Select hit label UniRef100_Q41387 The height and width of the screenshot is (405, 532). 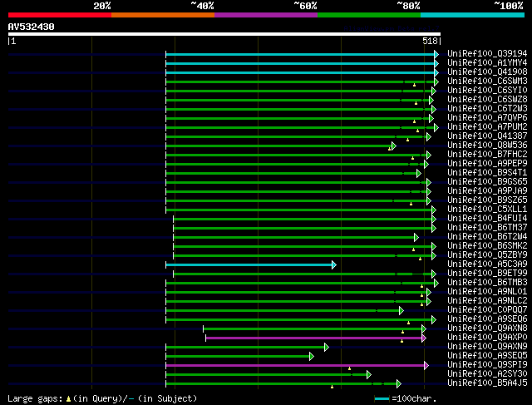point(487,136)
